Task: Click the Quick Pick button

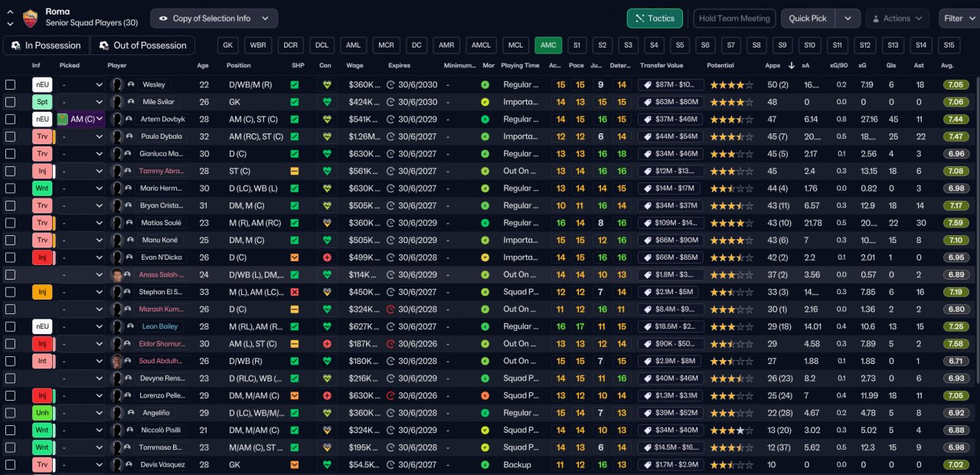Action: 808,18
